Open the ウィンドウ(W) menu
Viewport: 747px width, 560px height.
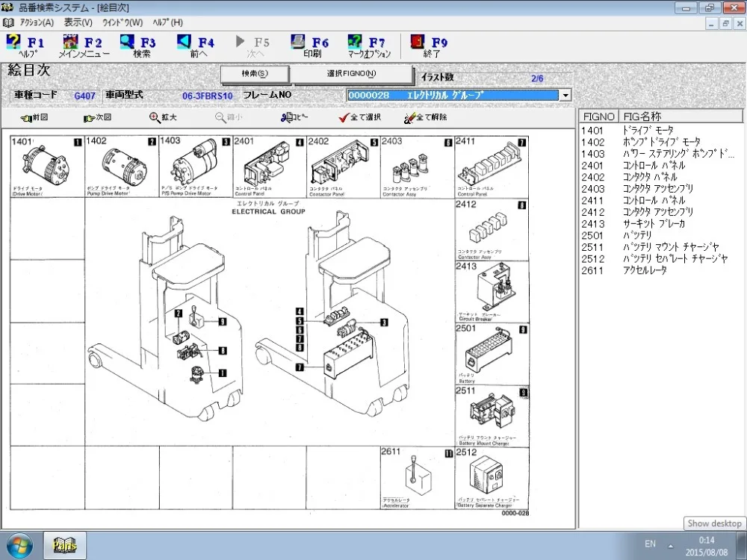click(x=123, y=22)
